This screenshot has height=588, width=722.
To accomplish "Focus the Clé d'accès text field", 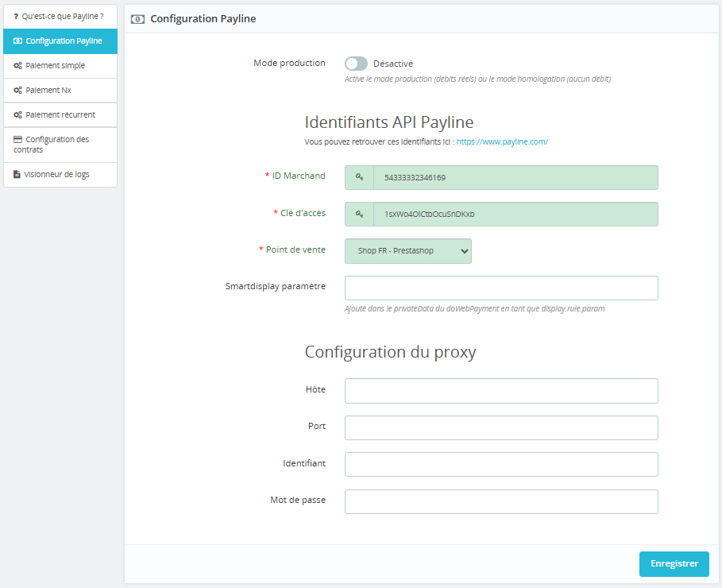I will (x=515, y=214).
